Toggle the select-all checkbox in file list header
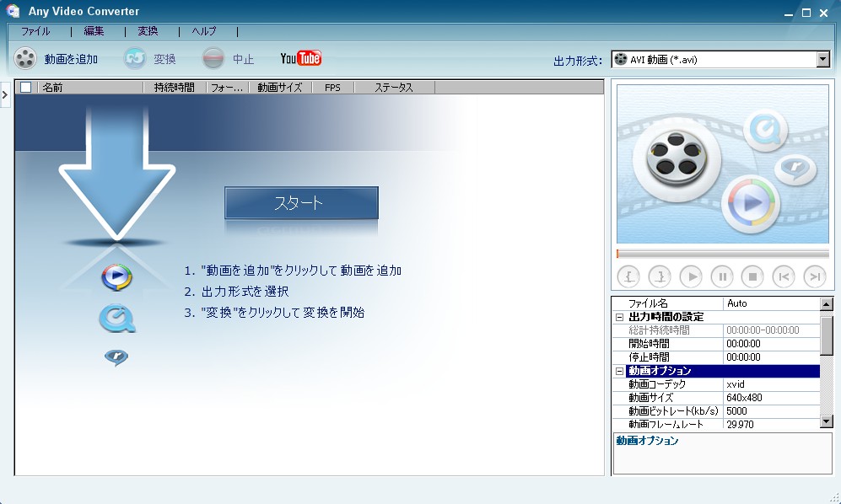This screenshot has height=504, width=841. (x=26, y=87)
